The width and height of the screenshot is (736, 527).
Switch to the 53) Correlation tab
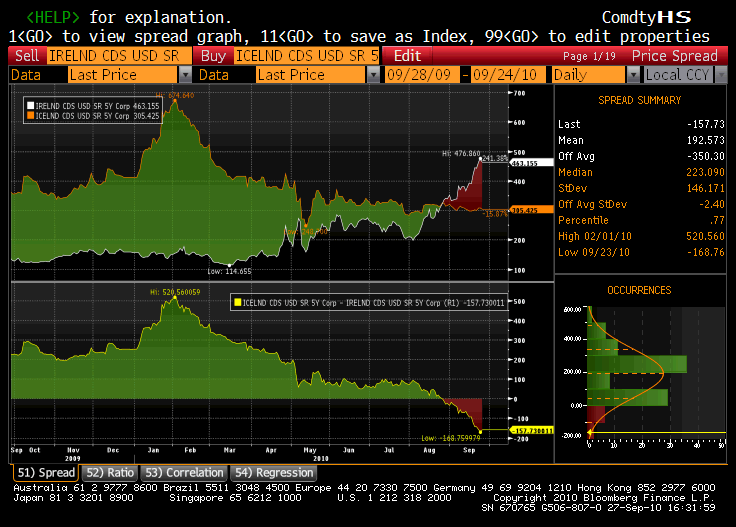click(184, 473)
